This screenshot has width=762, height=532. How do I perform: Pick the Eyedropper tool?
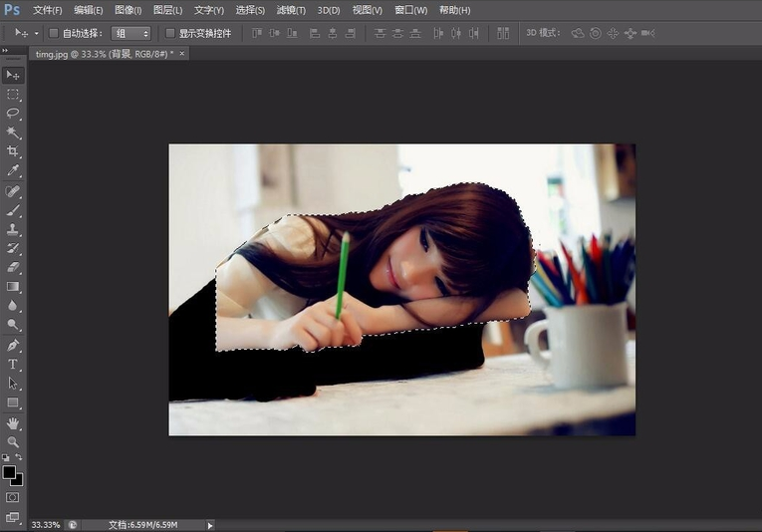pos(13,170)
